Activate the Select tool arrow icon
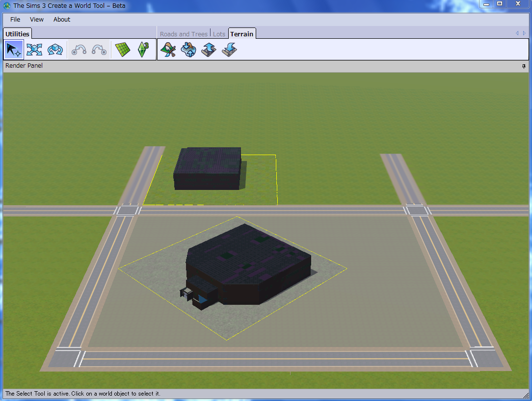 click(x=14, y=50)
